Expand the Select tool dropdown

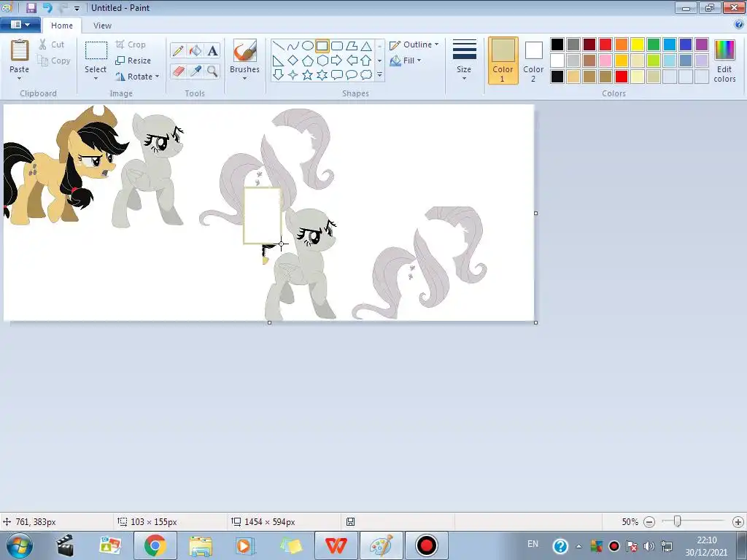(x=96, y=79)
